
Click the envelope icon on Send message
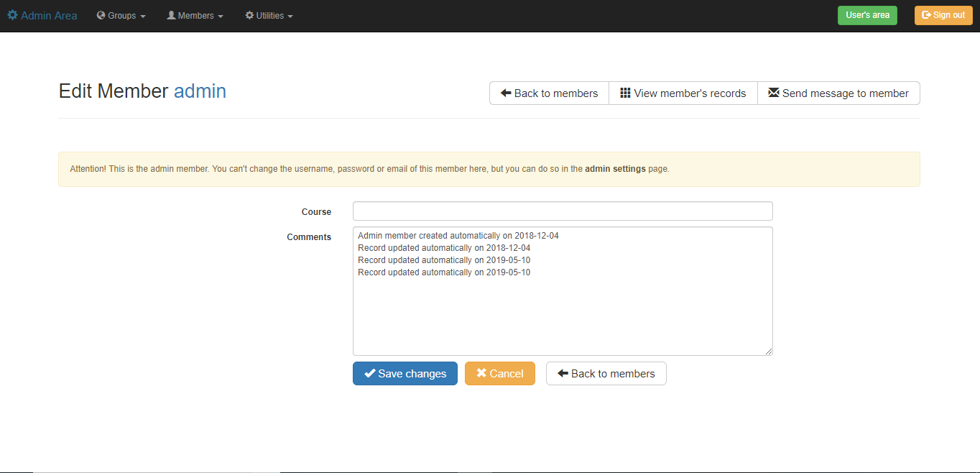(774, 93)
